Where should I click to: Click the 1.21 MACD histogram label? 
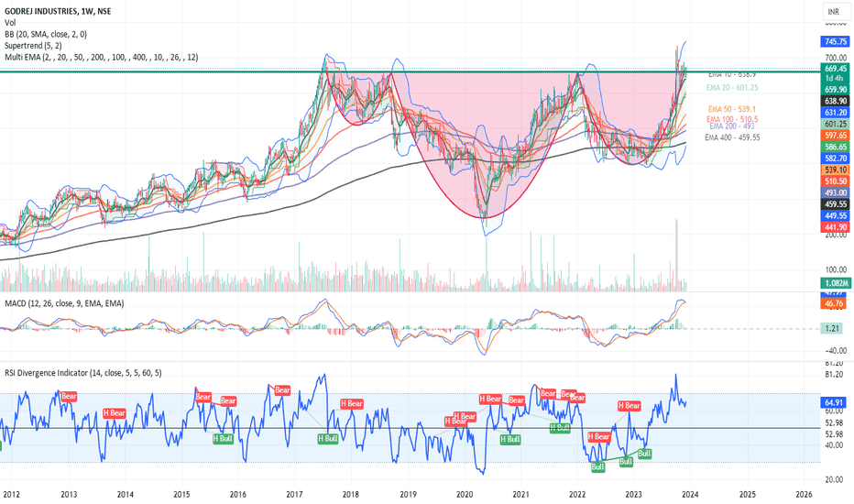[834, 328]
